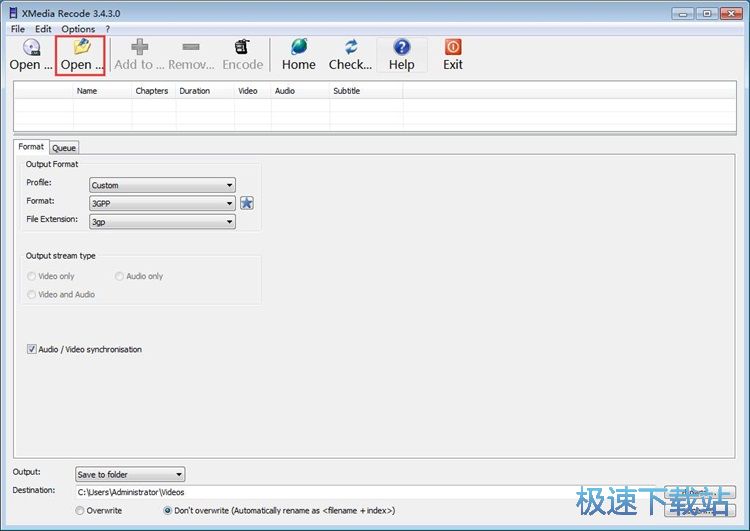Image resolution: width=750 pixels, height=531 pixels.
Task: Click the red Exit icon
Action: tap(453, 48)
